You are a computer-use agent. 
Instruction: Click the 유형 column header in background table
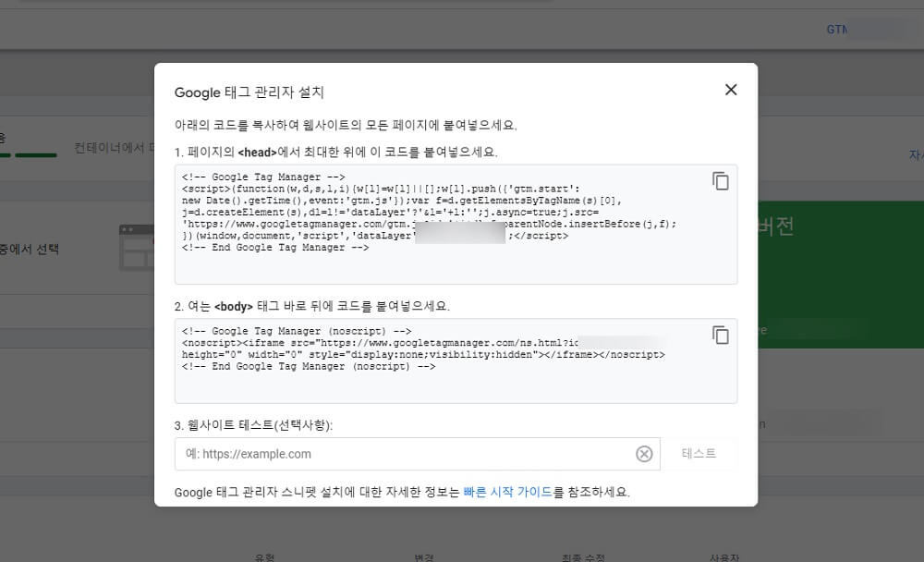pos(264,557)
